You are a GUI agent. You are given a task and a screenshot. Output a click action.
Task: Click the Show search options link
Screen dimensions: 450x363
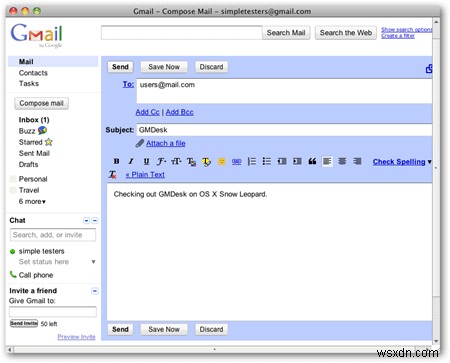[x=407, y=30]
